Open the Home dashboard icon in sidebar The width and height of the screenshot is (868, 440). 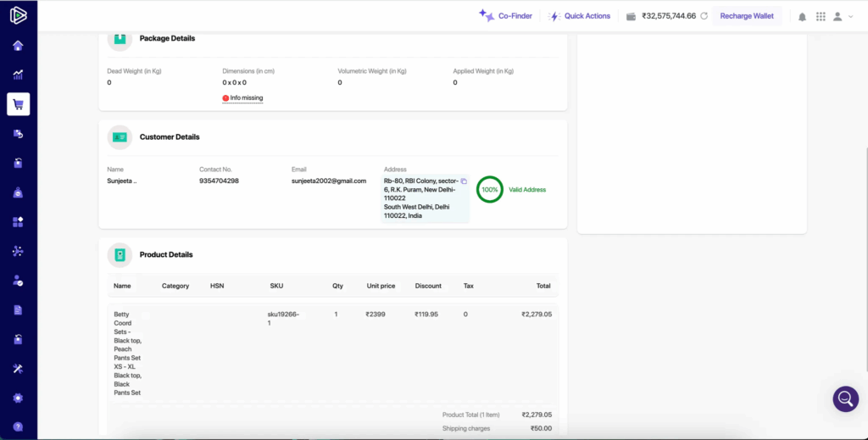pos(18,46)
